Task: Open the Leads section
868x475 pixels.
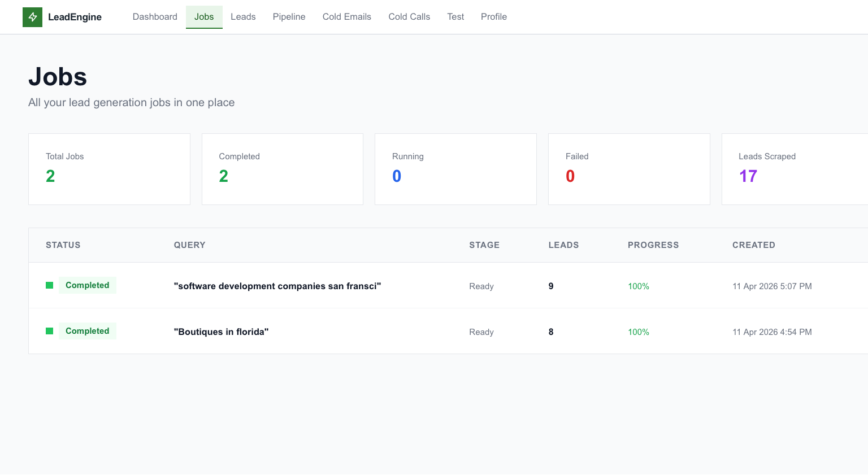Action: (x=243, y=17)
